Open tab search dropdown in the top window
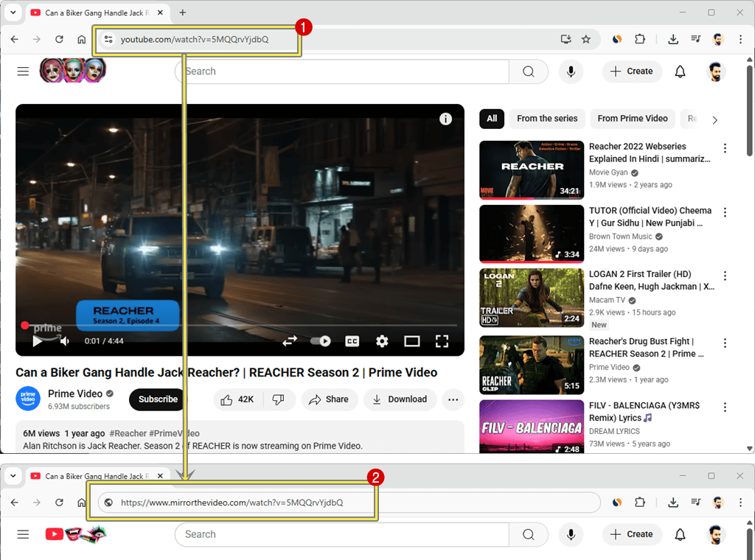Viewport: 755px width, 560px height. click(13, 13)
